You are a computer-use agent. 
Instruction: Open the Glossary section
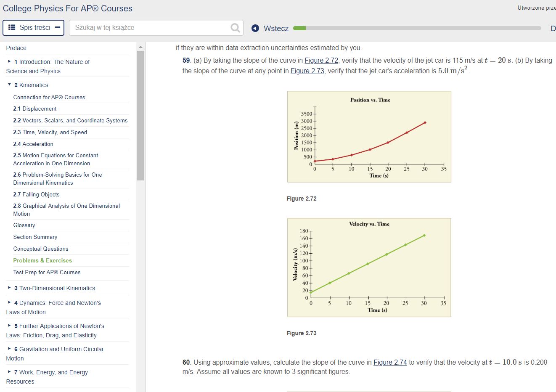(x=24, y=225)
